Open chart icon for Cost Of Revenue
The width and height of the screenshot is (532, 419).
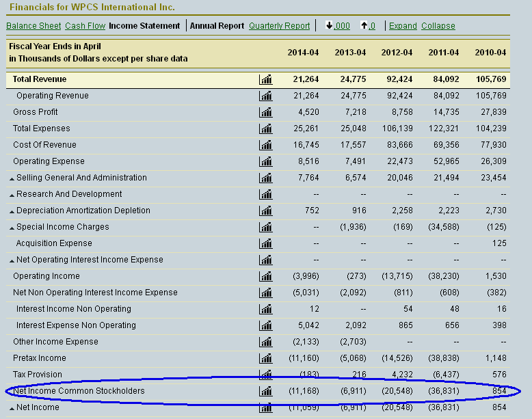266,145
